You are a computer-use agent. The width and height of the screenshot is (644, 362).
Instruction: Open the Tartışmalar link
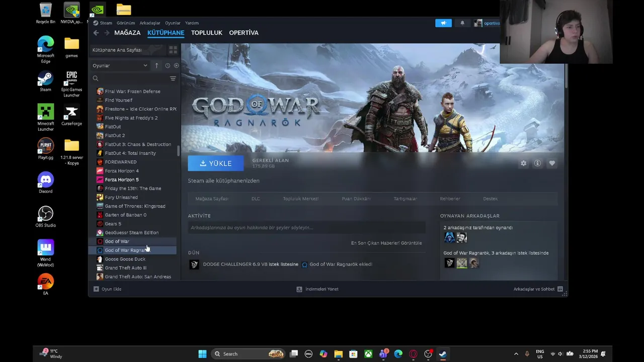[x=405, y=199]
